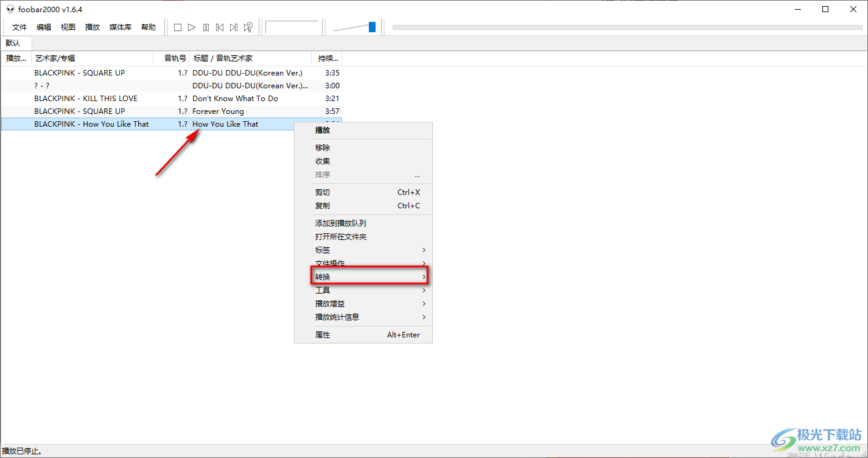The width and height of the screenshot is (868, 458).
Task: Click the Next track button
Action: click(x=234, y=27)
